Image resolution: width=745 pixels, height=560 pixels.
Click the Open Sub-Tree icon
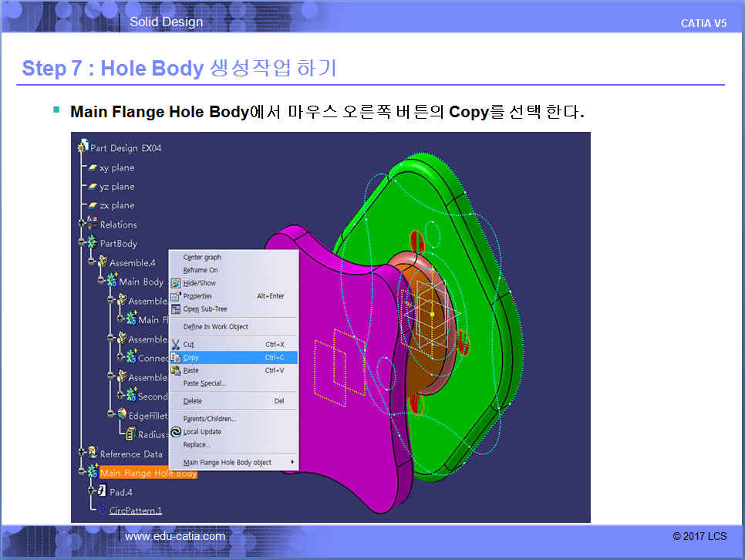click(176, 309)
